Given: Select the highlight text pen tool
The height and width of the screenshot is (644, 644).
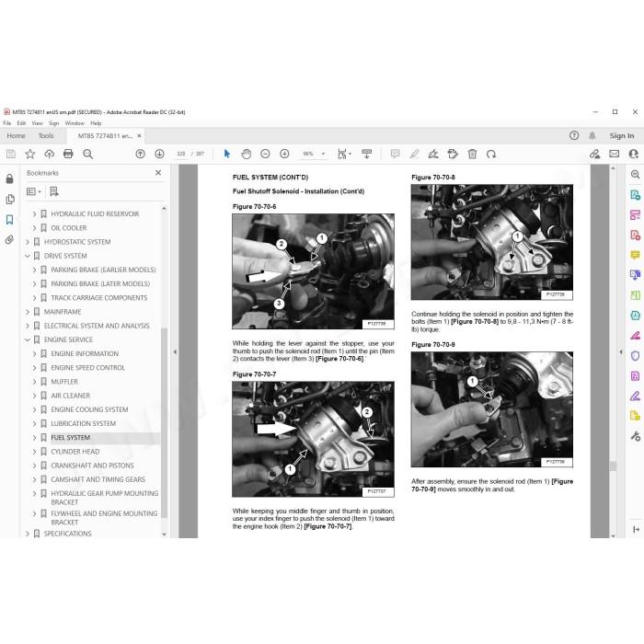Looking at the screenshot, I should tap(414, 154).
